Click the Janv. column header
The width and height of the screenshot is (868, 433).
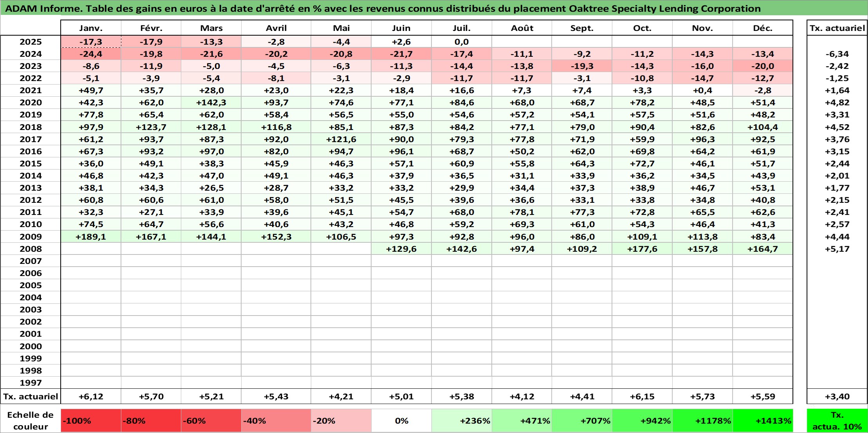click(x=91, y=28)
